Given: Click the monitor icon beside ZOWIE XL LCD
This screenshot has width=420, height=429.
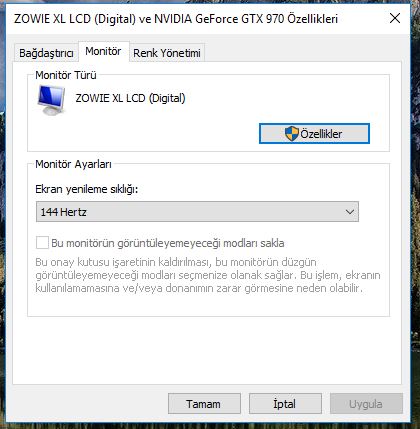Looking at the screenshot, I should click(x=51, y=100).
